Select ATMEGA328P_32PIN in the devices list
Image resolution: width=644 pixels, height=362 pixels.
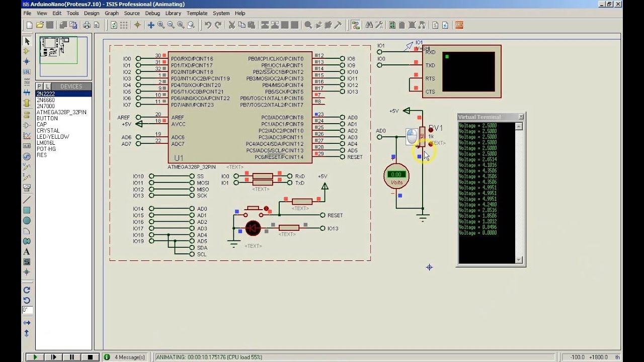click(64, 112)
